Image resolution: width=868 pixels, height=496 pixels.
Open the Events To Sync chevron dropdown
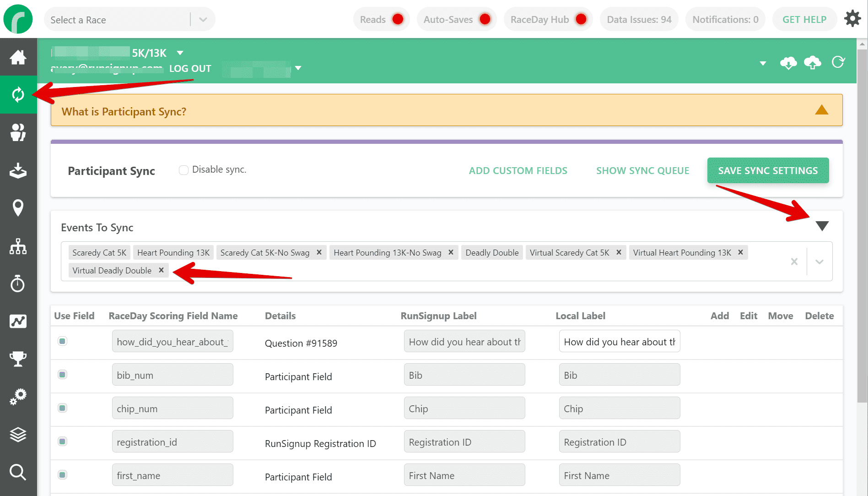819,262
